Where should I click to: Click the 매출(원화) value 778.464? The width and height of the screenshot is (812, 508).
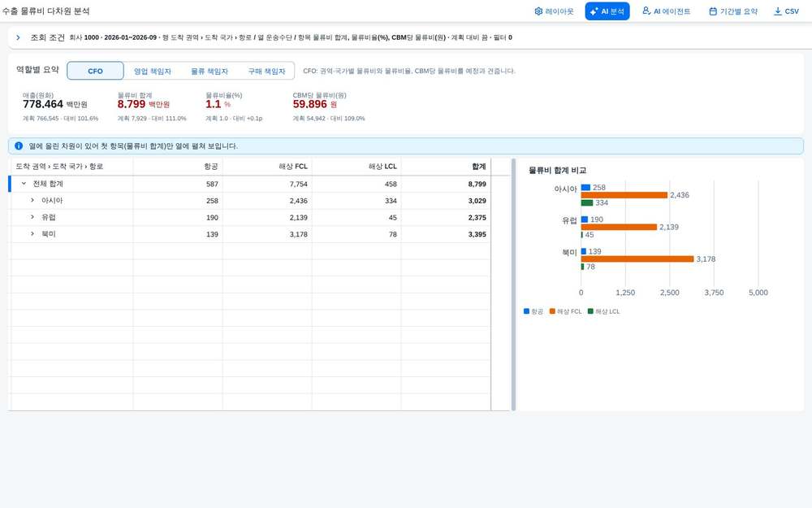coord(43,104)
